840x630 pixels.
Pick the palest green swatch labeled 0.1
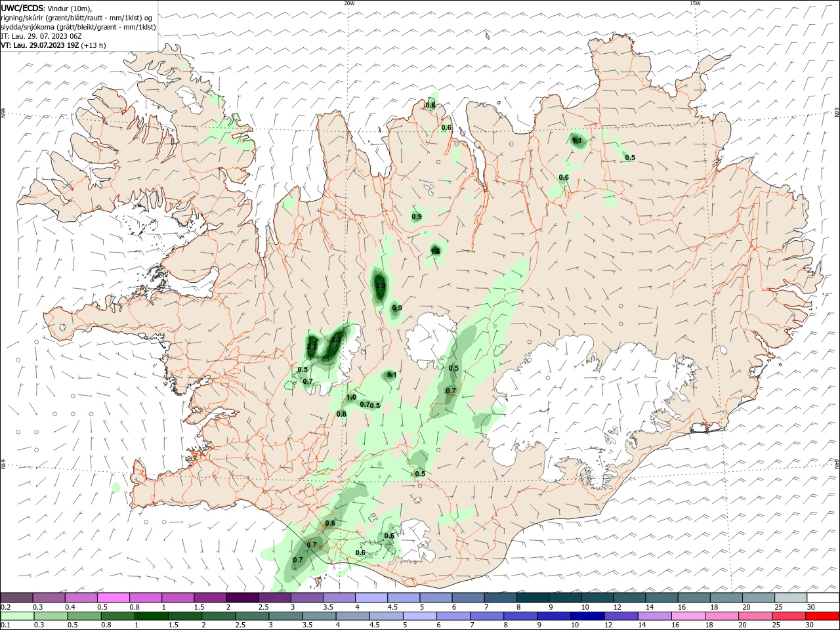[x=16, y=616]
